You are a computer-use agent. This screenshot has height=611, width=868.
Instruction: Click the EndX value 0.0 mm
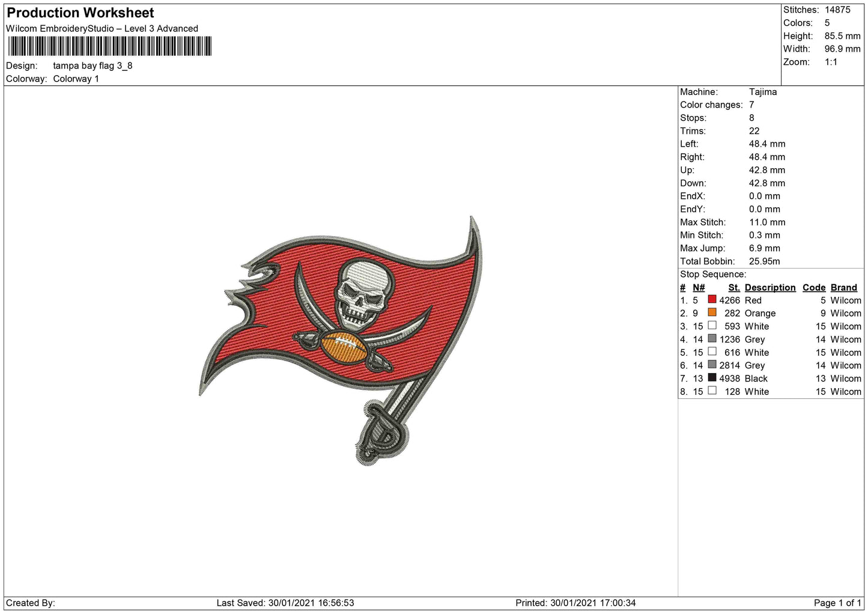765,196
